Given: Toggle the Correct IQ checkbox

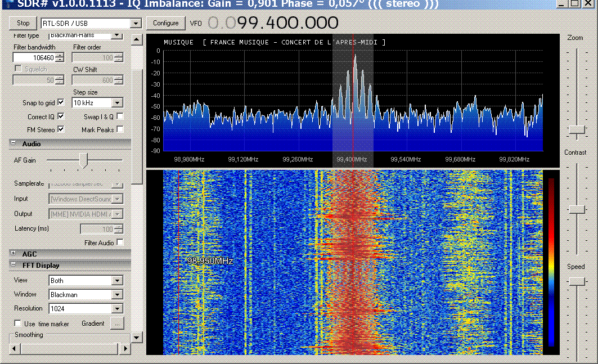Looking at the screenshot, I should [x=61, y=116].
